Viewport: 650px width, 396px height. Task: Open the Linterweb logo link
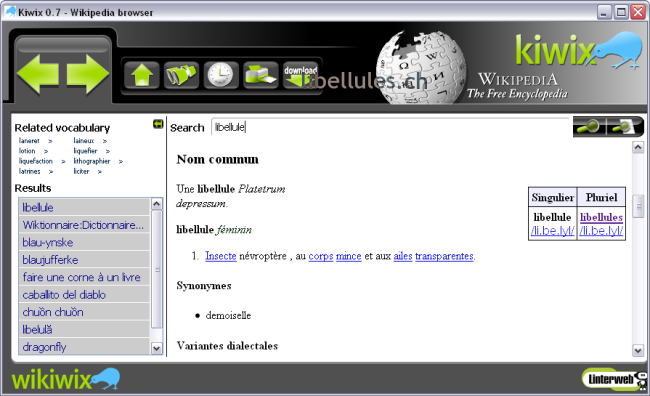tap(614, 379)
